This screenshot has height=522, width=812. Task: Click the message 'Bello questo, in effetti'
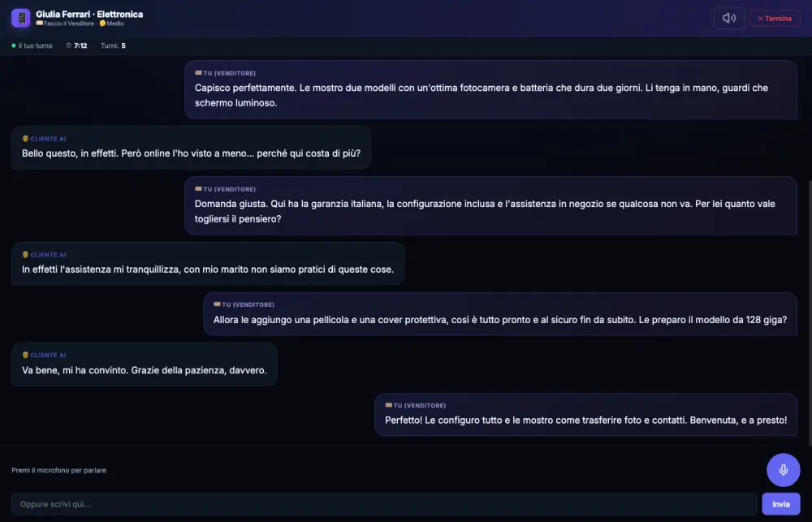click(x=191, y=148)
